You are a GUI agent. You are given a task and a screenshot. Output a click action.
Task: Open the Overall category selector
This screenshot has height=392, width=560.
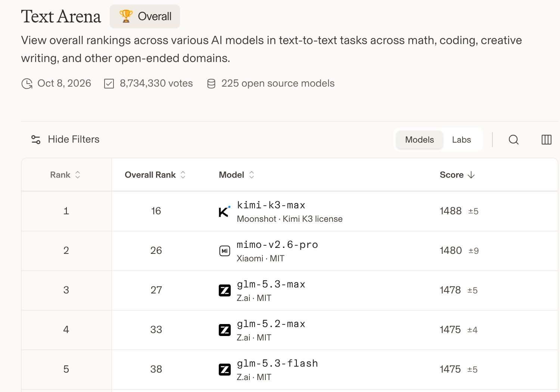145,16
